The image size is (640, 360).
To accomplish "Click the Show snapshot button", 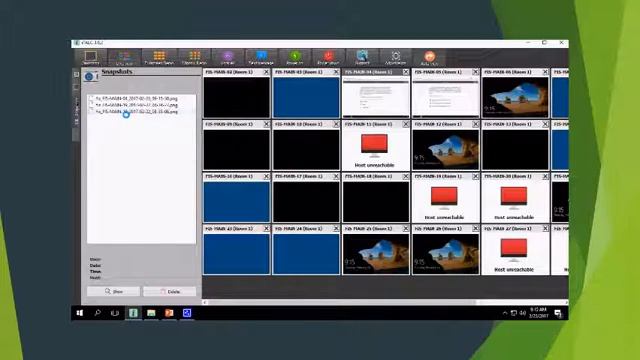I will point(113,291).
